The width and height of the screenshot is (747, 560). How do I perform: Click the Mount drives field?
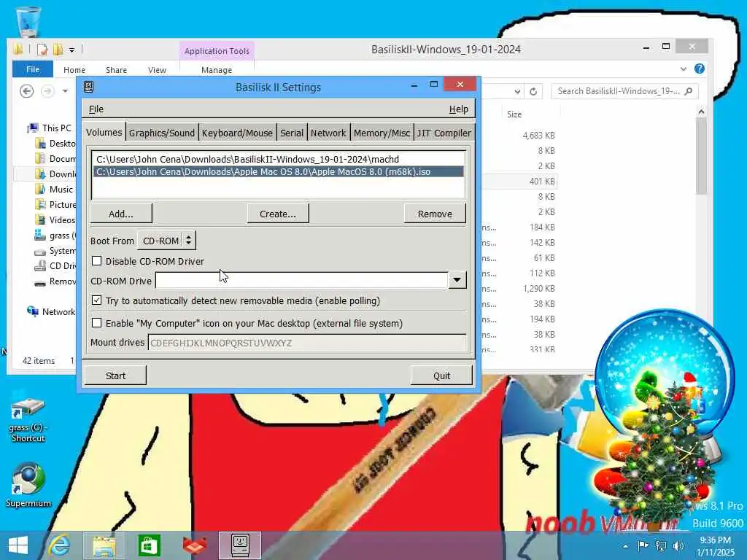click(x=307, y=343)
